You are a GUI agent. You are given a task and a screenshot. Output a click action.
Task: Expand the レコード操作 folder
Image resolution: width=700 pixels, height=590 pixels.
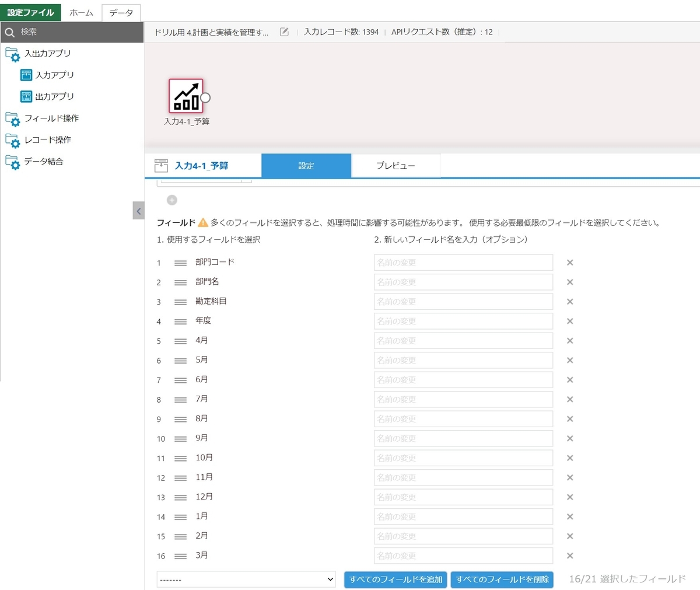click(12, 141)
